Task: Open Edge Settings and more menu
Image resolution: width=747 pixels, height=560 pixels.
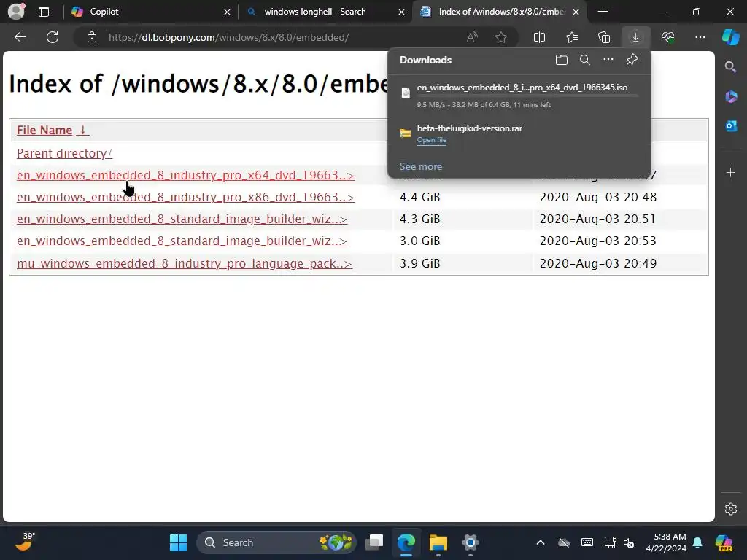Action: [x=700, y=37]
